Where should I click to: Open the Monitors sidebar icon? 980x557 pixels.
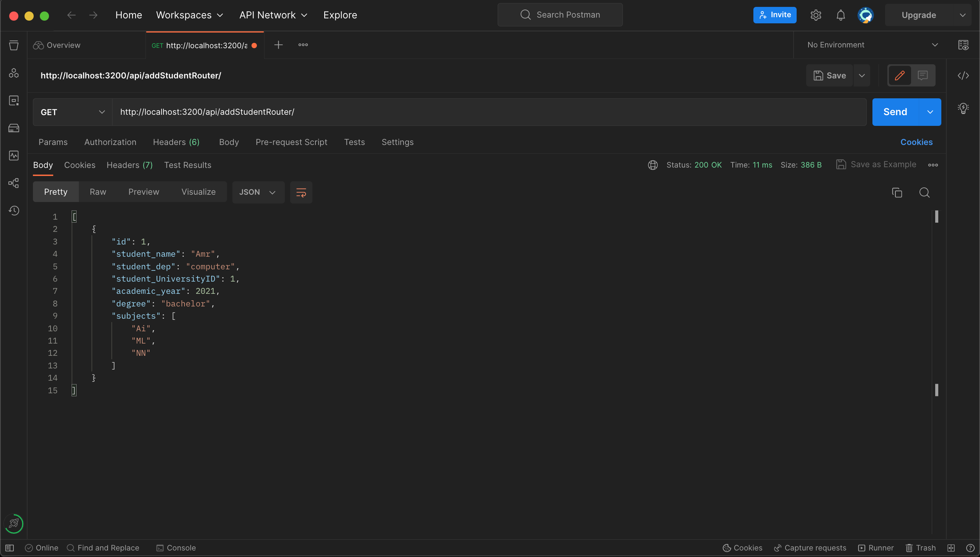pos(14,156)
